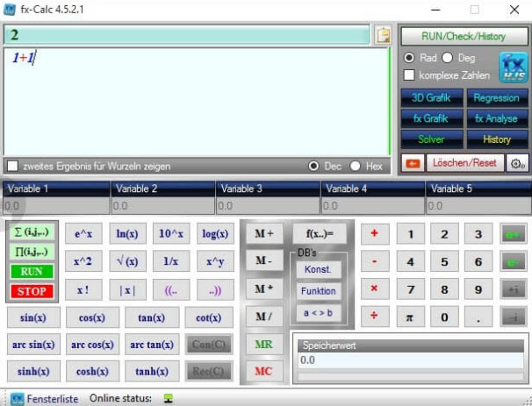Open the 3D Grafik module
The width and height of the screenshot is (532, 406).
432,98
